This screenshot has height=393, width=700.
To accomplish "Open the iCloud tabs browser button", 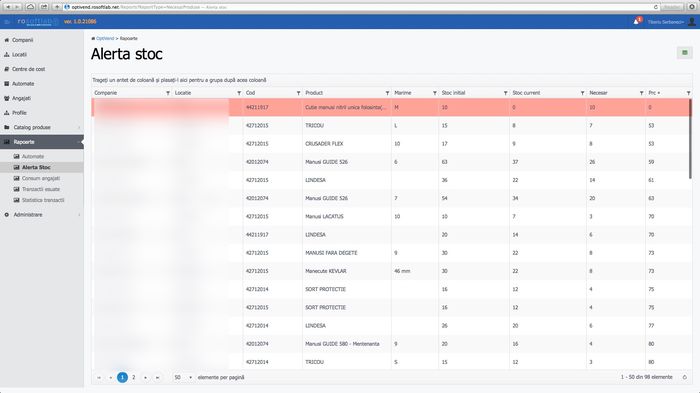I will (30, 7).
